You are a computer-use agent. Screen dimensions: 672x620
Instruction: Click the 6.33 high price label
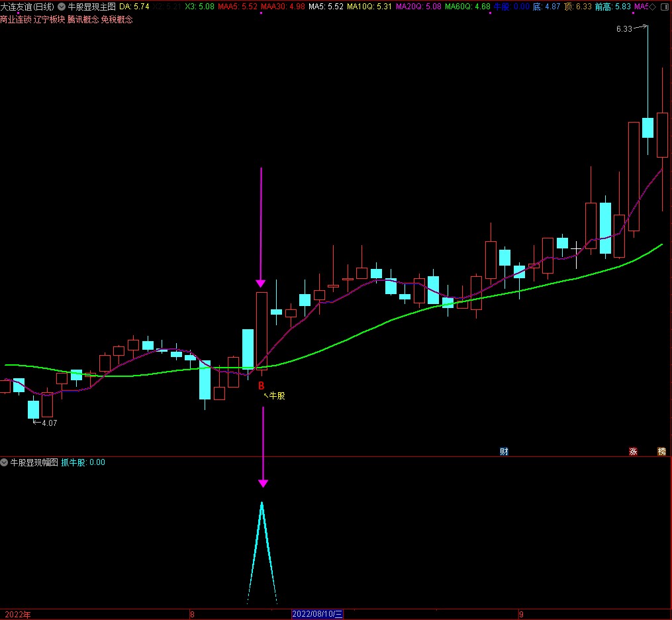point(624,29)
